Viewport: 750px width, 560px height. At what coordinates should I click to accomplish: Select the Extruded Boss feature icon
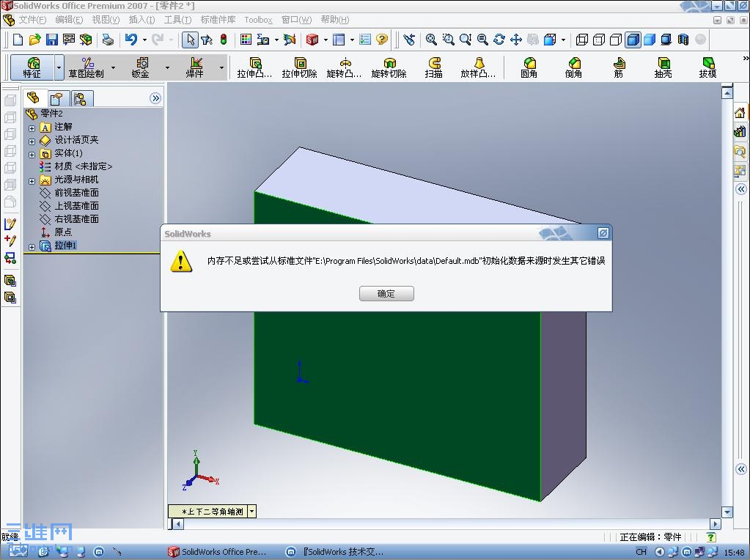click(x=255, y=67)
